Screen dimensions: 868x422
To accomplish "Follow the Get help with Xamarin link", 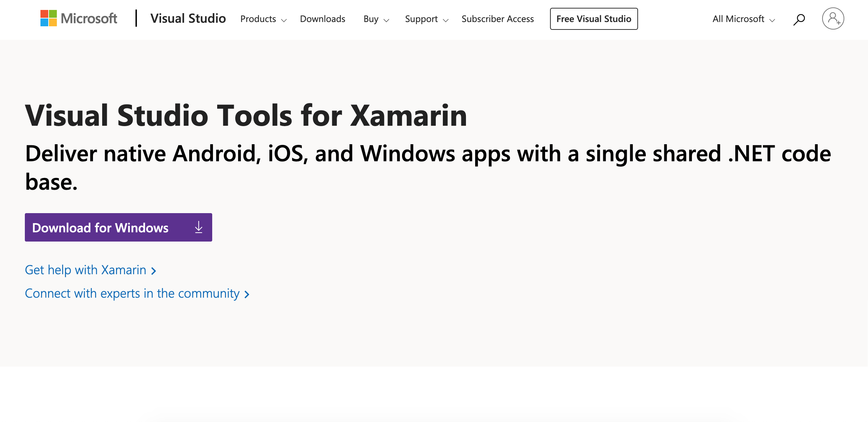I will pyautogui.click(x=86, y=270).
